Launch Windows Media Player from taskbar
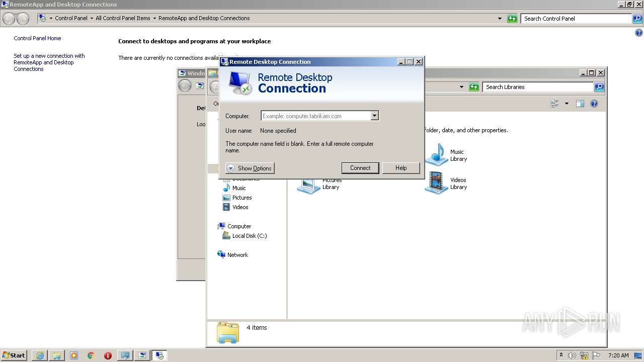The width and height of the screenshot is (644, 362). [x=74, y=355]
